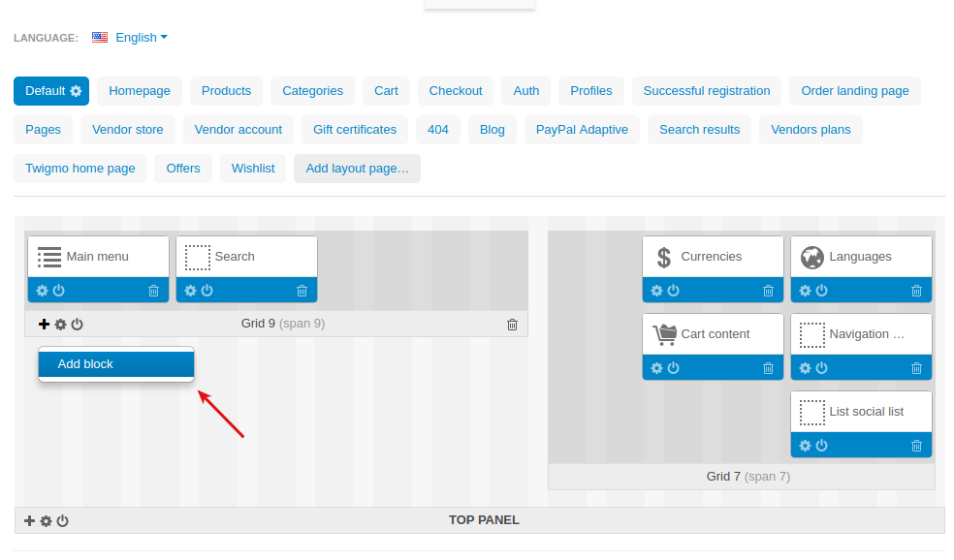Open the Pages tab

(x=44, y=130)
